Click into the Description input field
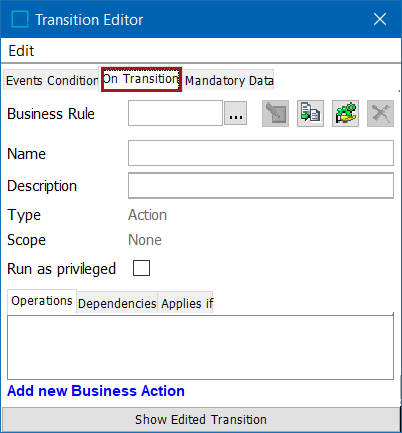Image resolution: width=402 pixels, height=433 pixels. coord(261,185)
